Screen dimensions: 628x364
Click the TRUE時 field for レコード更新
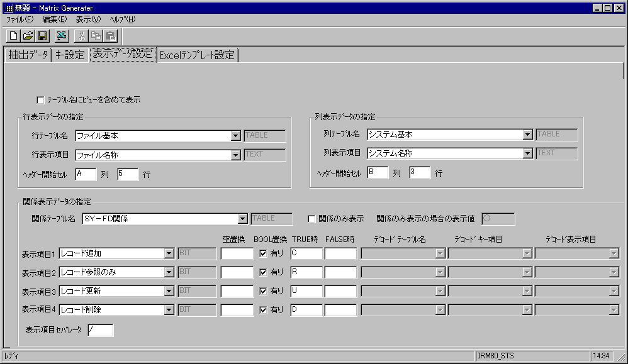(306, 291)
